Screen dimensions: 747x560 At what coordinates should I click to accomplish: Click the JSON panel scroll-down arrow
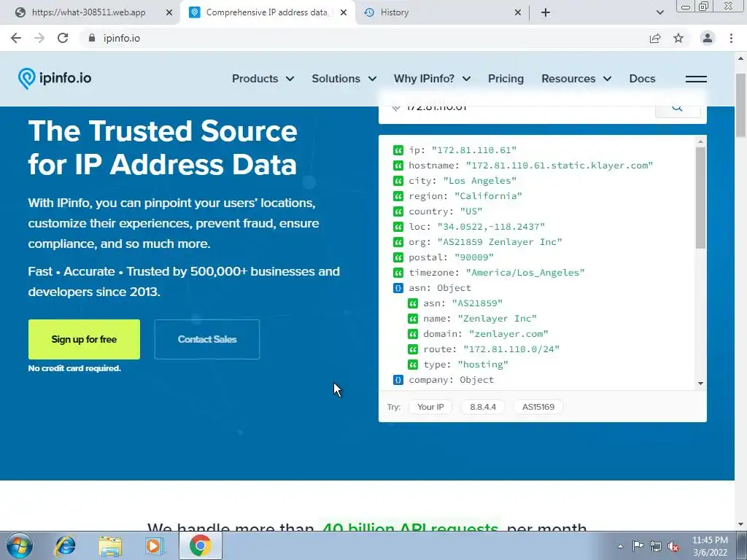pyautogui.click(x=700, y=384)
